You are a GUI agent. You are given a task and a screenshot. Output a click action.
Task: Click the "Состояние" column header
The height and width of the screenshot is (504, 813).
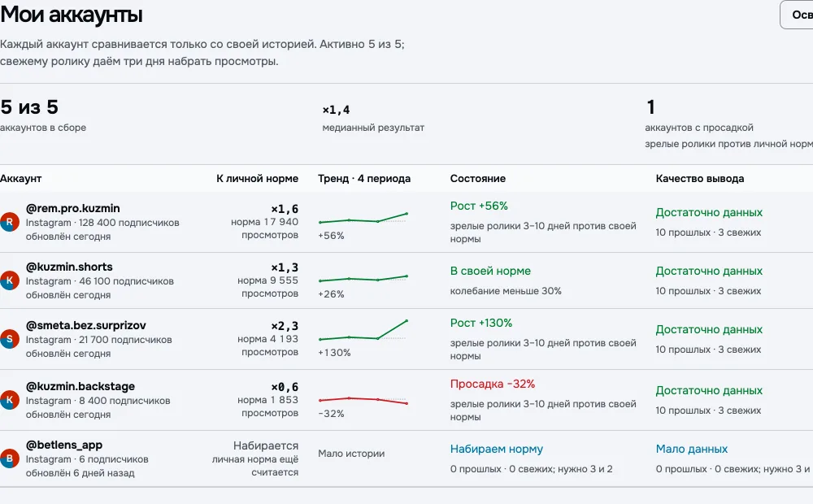477,178
